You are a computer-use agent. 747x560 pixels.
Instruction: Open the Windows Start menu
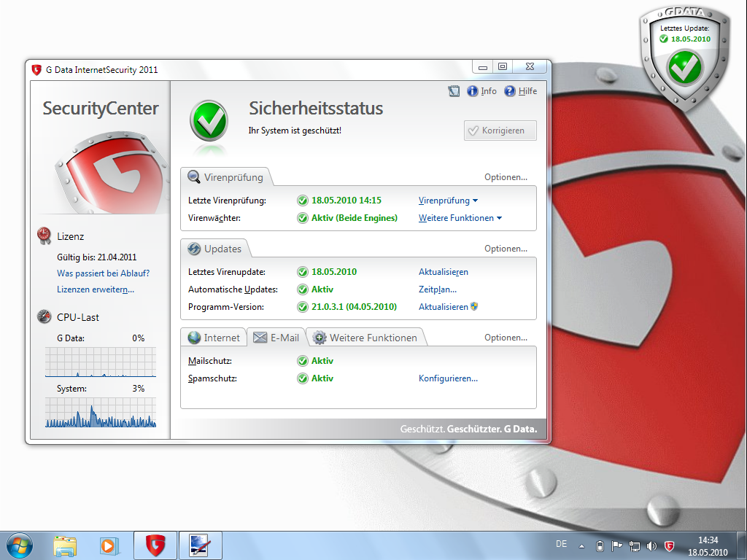tap(20, 545)
